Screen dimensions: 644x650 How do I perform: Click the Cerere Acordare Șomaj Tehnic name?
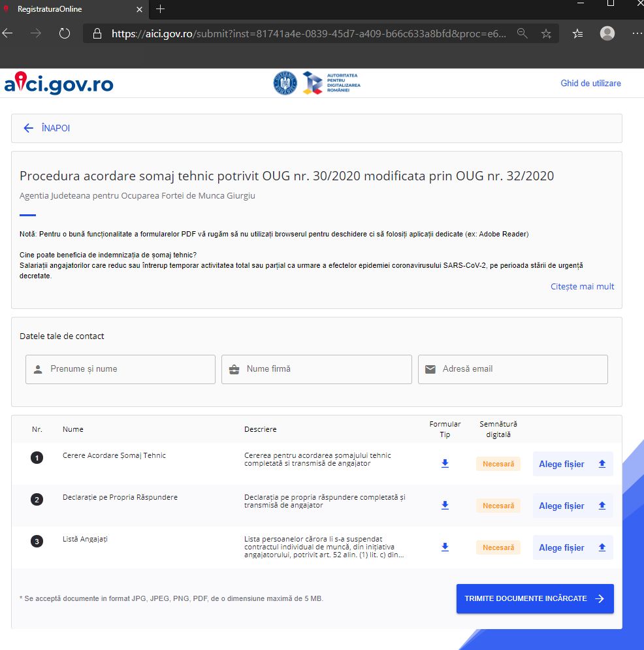[114, 455]
